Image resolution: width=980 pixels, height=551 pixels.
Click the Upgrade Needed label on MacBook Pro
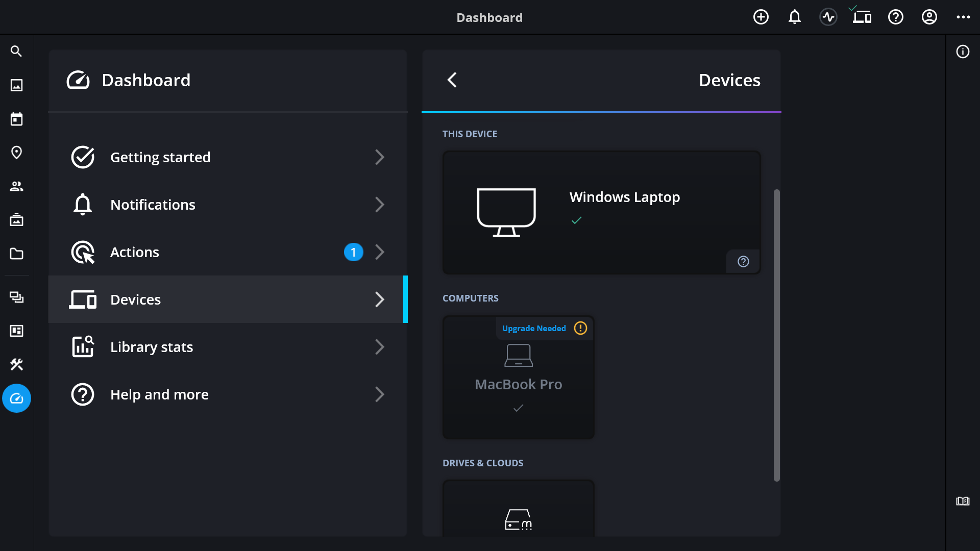(534, 329)
